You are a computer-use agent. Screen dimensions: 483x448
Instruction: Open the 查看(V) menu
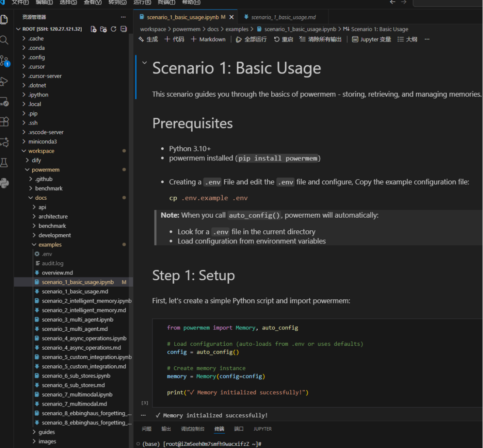pos(93,3)
